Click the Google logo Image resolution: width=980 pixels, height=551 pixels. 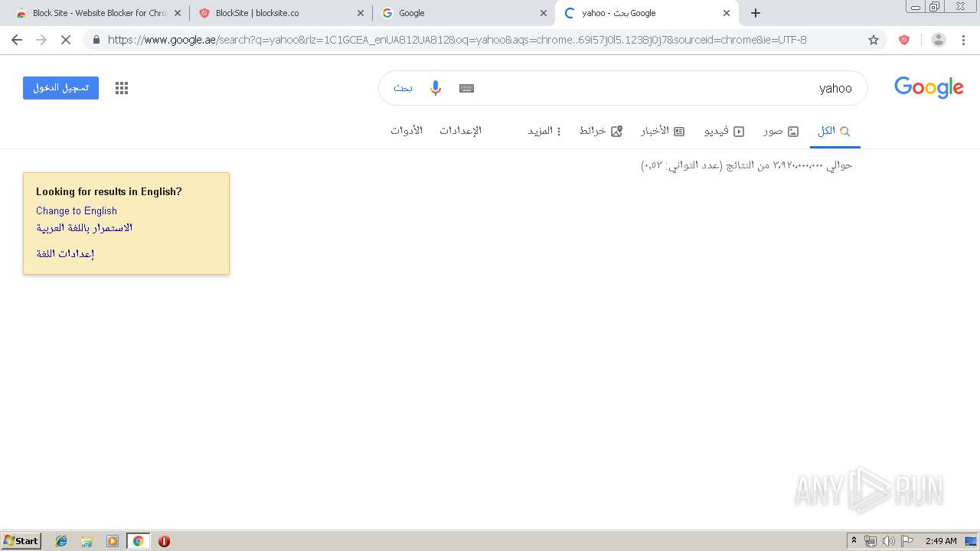tap(929, 88)
